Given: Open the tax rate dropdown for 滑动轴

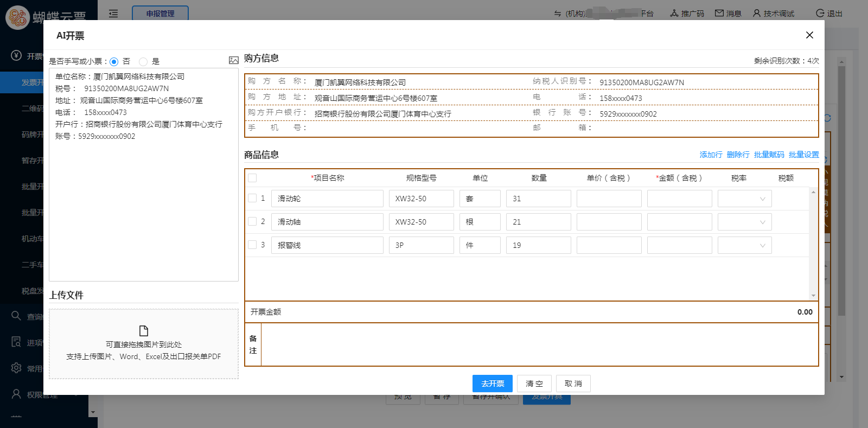Looking at the screenshot, I should pos(745,222).
